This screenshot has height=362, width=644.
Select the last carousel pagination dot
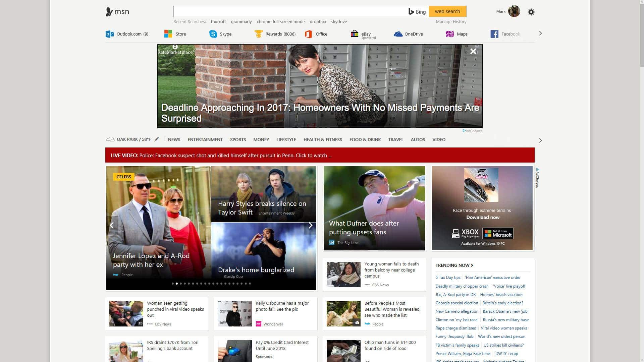click(250, 284)
